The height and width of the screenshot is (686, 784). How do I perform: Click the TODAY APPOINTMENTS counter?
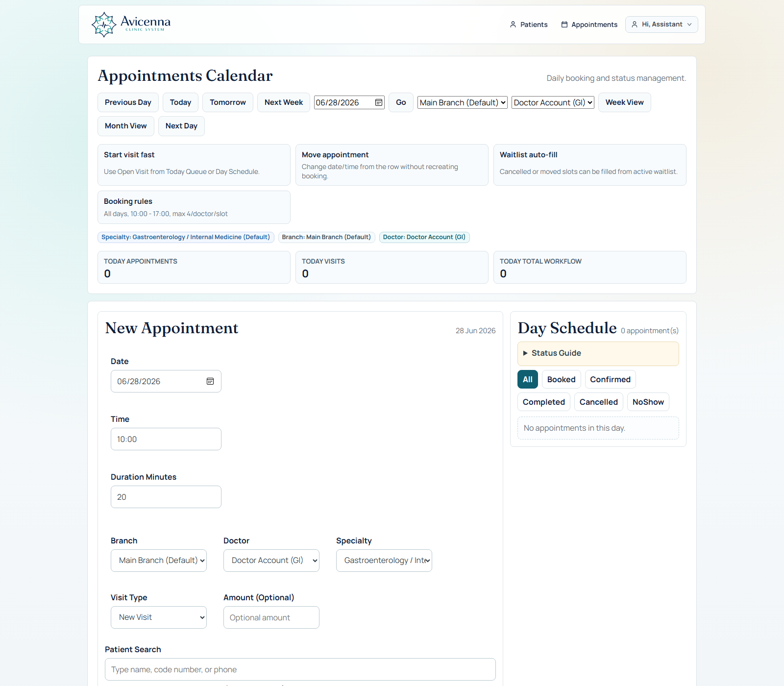[x=194, y=268]
